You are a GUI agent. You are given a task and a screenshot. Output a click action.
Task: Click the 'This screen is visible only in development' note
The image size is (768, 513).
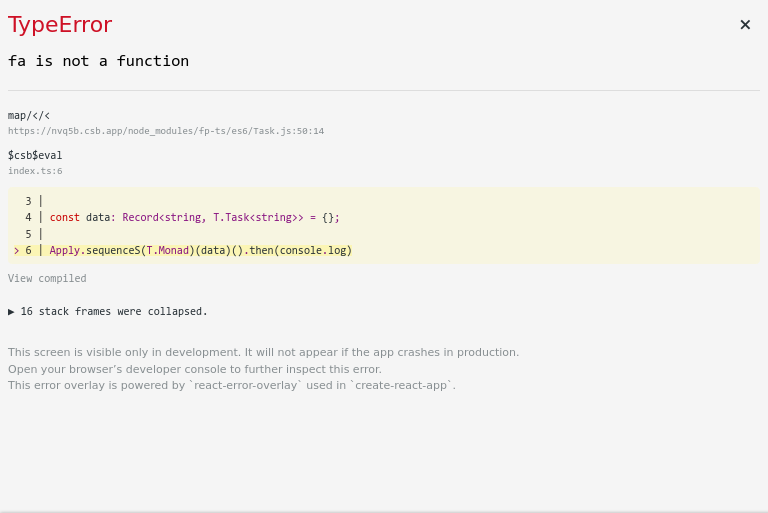pos(264,352)
